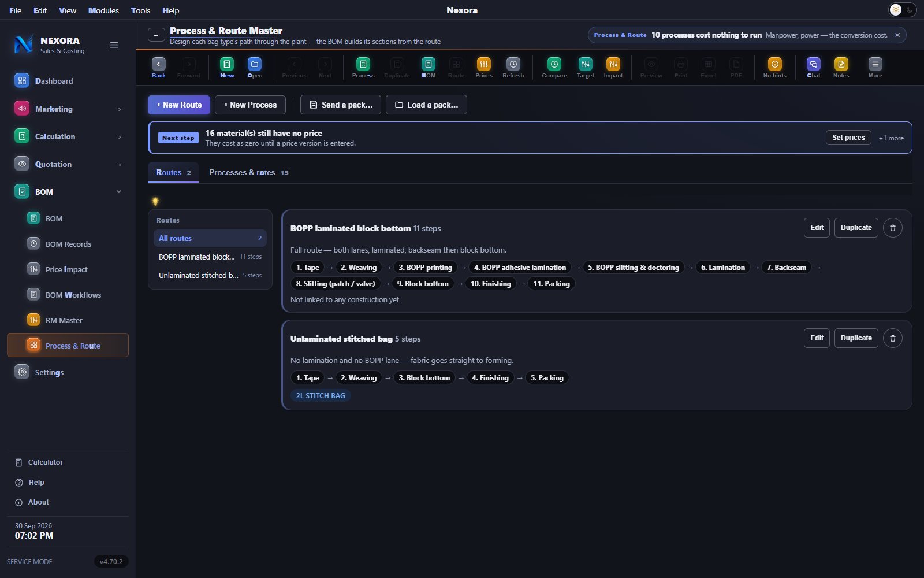This screenshot has width=924, height=578.
Task: Edit the BOPP laminated block bottom route
Action: pos(817,228)
